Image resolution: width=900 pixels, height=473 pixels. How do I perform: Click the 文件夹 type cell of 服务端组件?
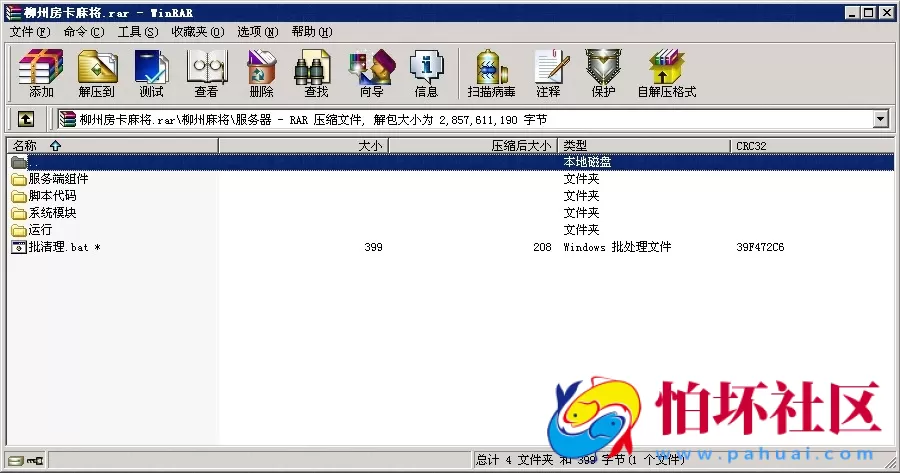(x=581, y=179)
